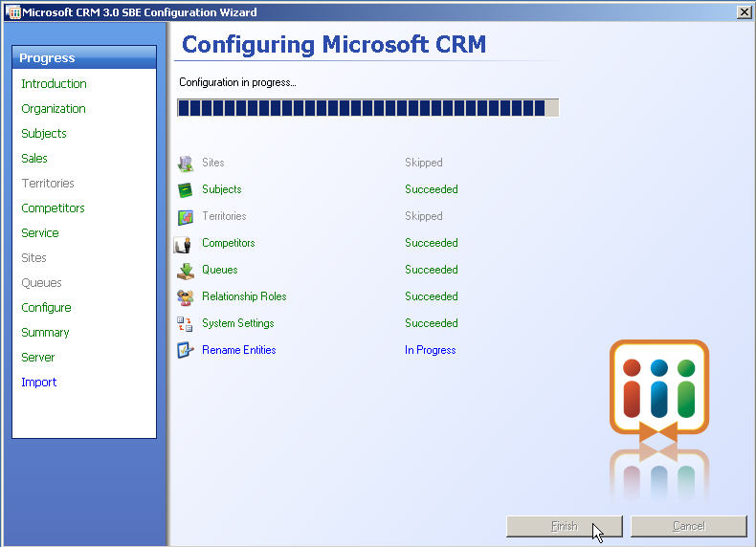Click the Sites label in task list
This screenshot has width=756, height=547.
(x=213, y=163)
